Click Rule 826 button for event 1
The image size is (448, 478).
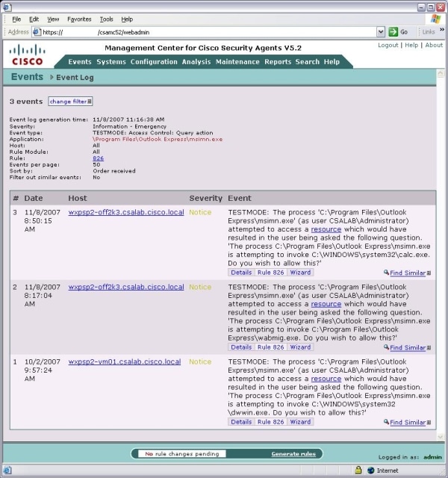point(270,421)
